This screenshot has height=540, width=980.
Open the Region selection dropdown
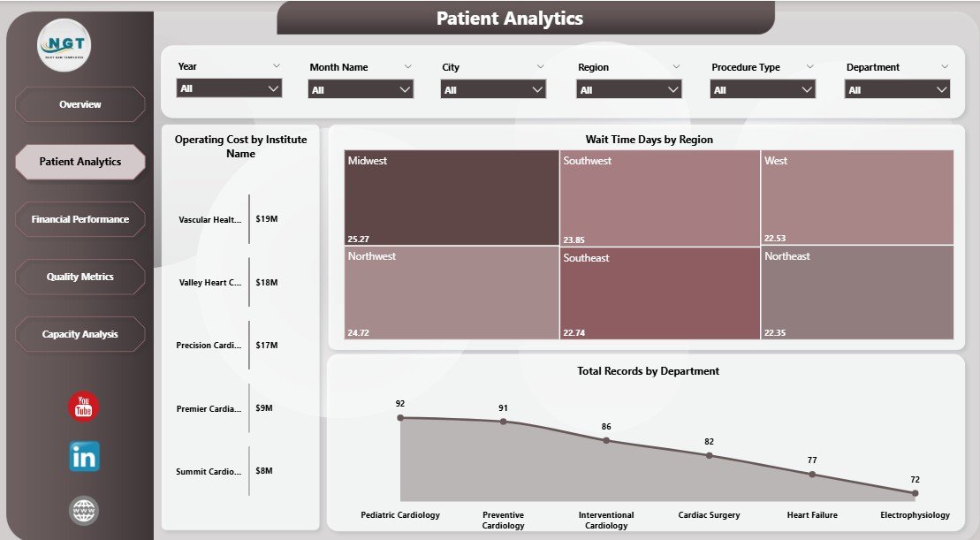coord(628,88)
